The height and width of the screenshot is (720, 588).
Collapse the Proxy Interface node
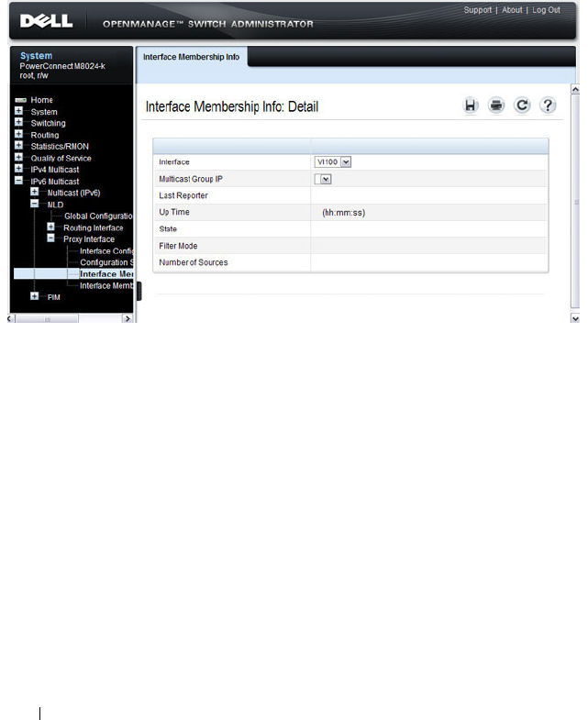[51, 238]
